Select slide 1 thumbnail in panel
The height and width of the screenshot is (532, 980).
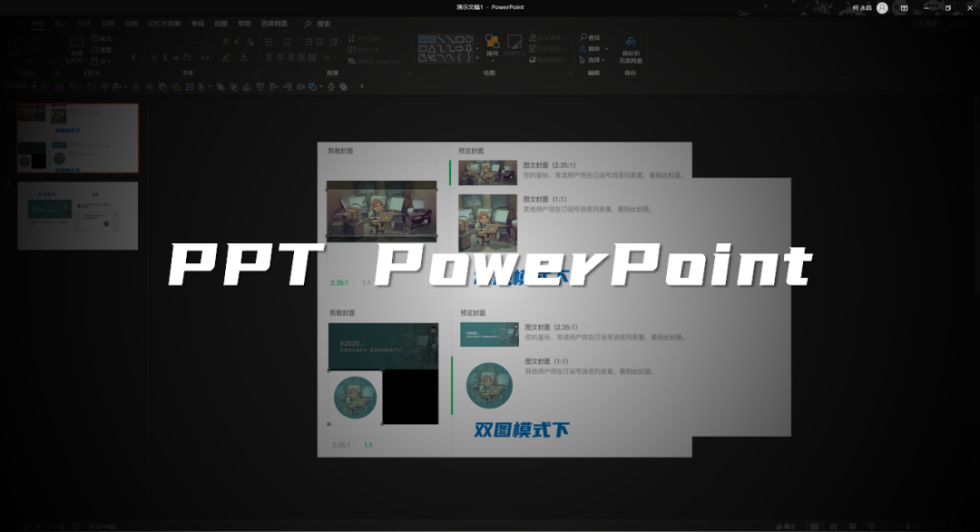(x=77, y=137)
